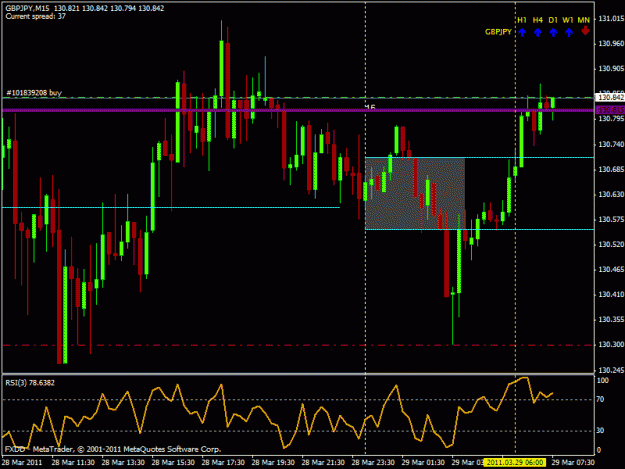Click the 130.905 price axis label
The height and width of the screenshot is (469, 625).
click(611, 69)
